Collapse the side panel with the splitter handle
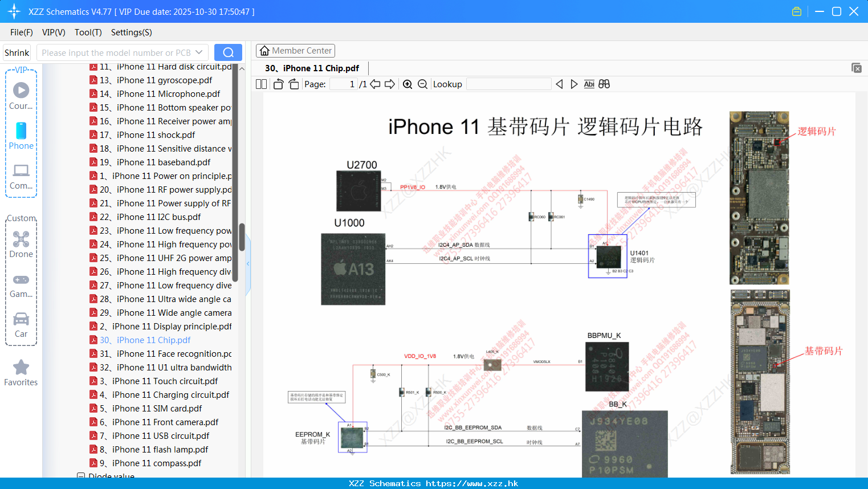Image resolution: width=868 pixels, height=489 pixels. (x=248, y=264)
